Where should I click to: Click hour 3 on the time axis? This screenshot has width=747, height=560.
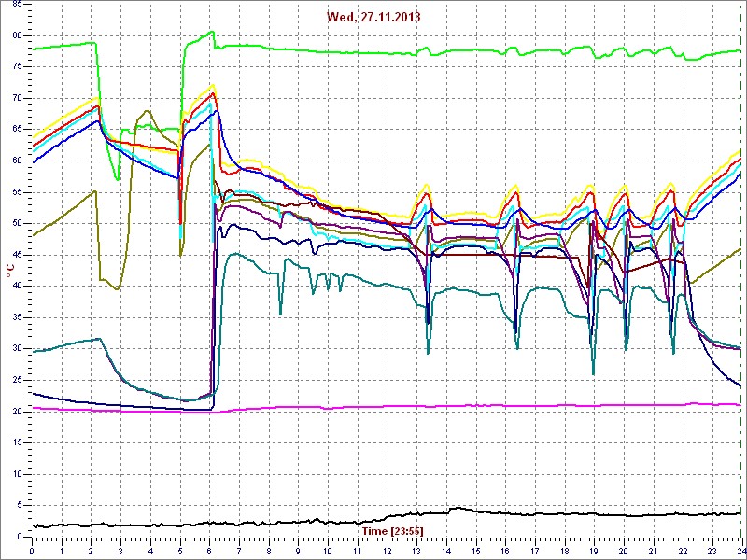pos(120,551)
